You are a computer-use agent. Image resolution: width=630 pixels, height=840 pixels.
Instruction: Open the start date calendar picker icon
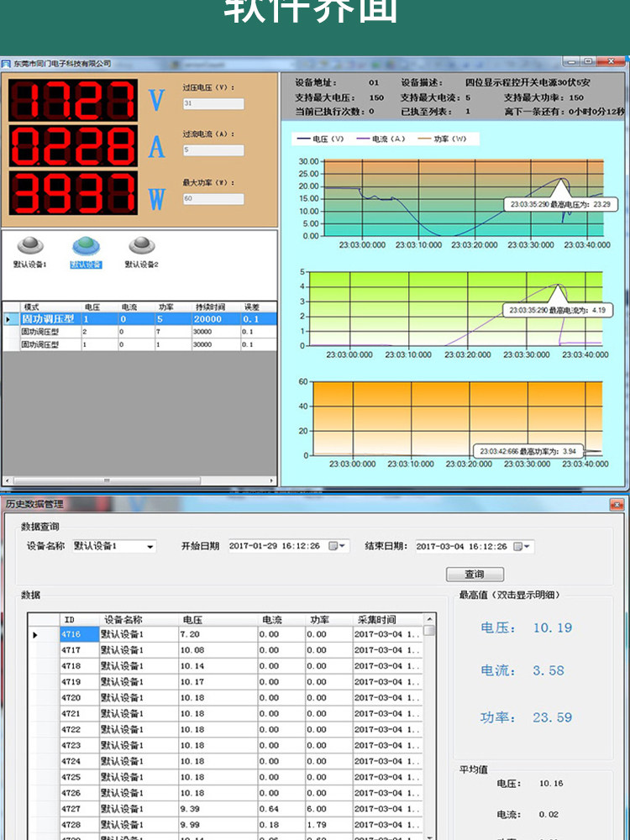click(x=337, y=546)
